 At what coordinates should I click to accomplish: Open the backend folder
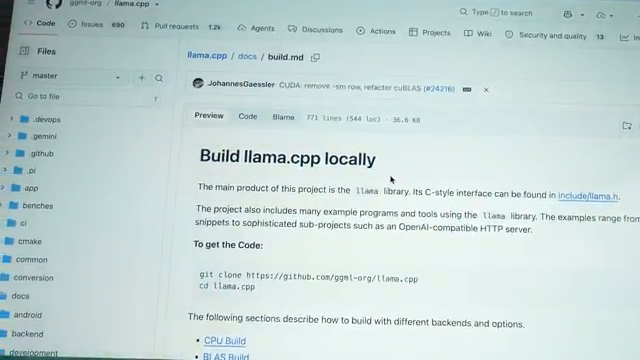click(x=27, y=334)
